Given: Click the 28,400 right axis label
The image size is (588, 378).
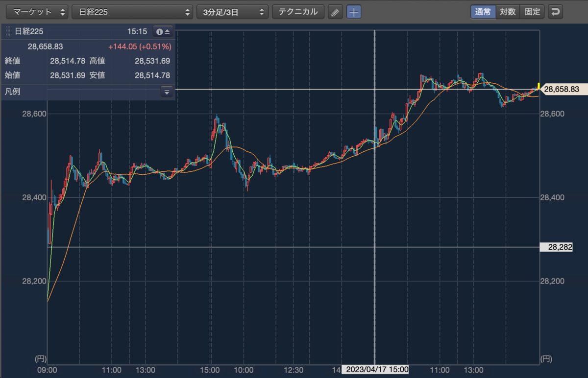Looking at the screenshot, I should [552, 197].
